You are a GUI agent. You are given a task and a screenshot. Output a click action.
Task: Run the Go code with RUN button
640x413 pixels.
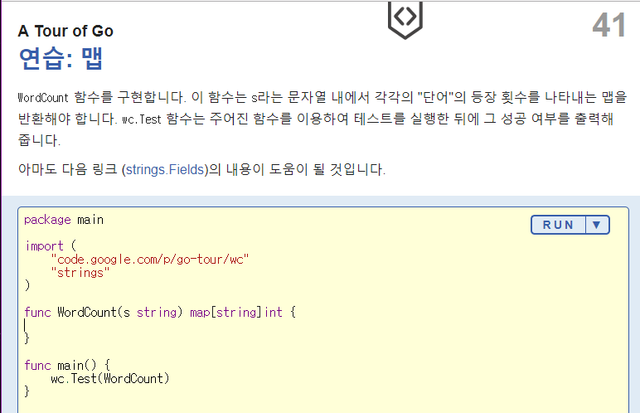coord(558,225)
